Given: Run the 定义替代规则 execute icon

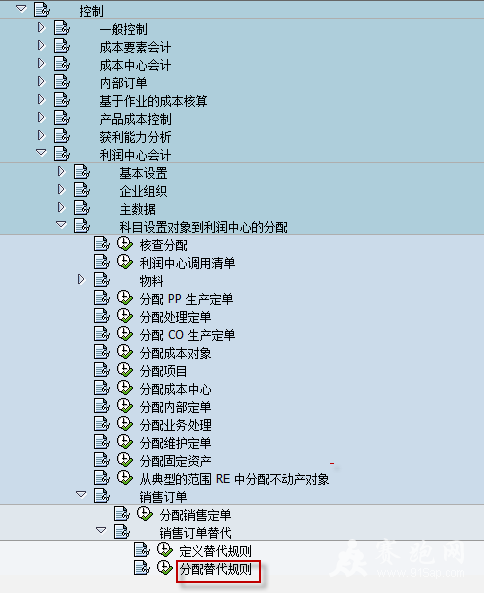Looking at the screenshot, I should 164,550.
